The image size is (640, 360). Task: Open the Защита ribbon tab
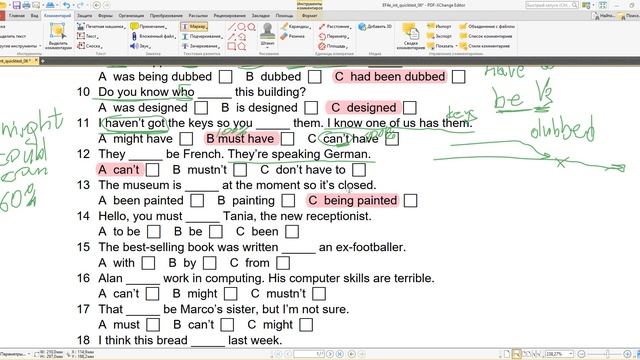(84, 16)
